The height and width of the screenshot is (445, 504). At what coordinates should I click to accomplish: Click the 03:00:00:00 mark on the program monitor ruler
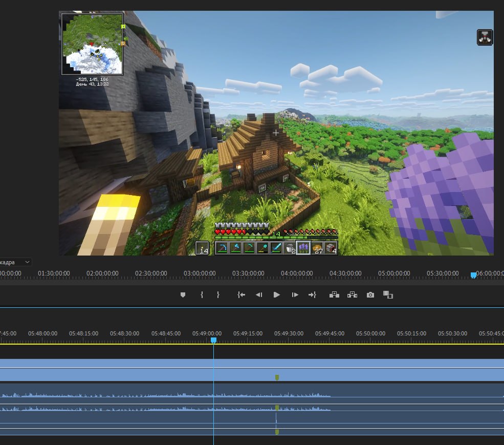[200, 273]
